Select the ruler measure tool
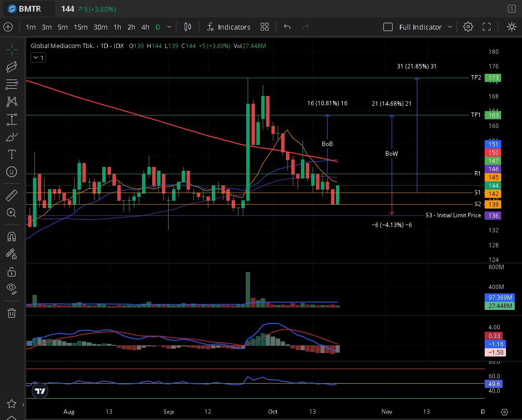 point(12,196)
